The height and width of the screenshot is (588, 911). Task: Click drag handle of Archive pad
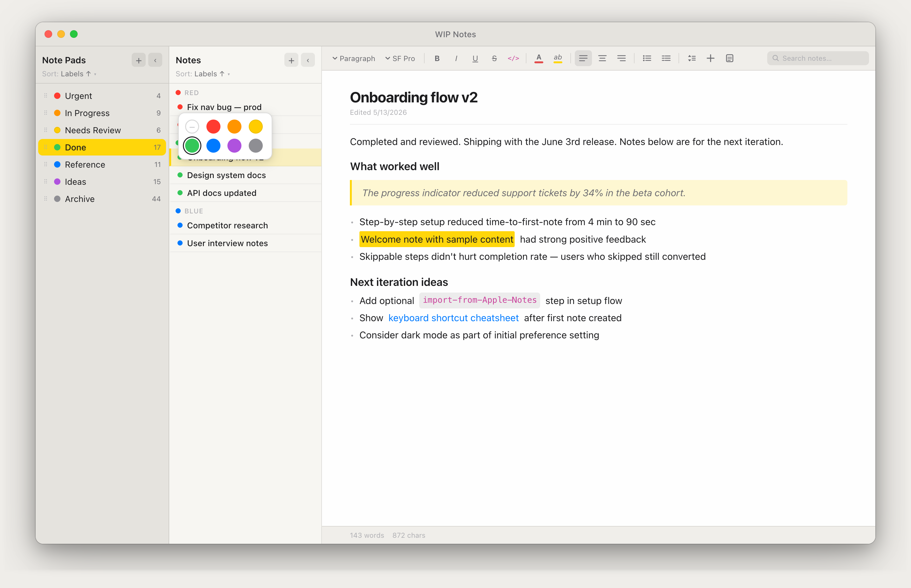46,199
